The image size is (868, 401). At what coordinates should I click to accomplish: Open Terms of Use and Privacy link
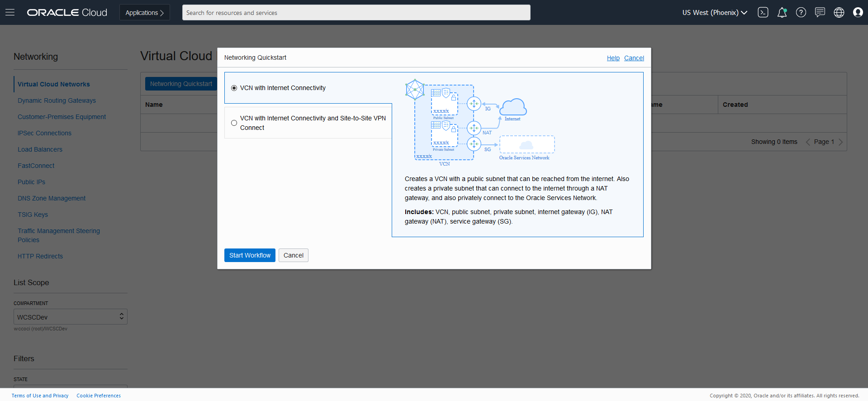click(40, 396)
